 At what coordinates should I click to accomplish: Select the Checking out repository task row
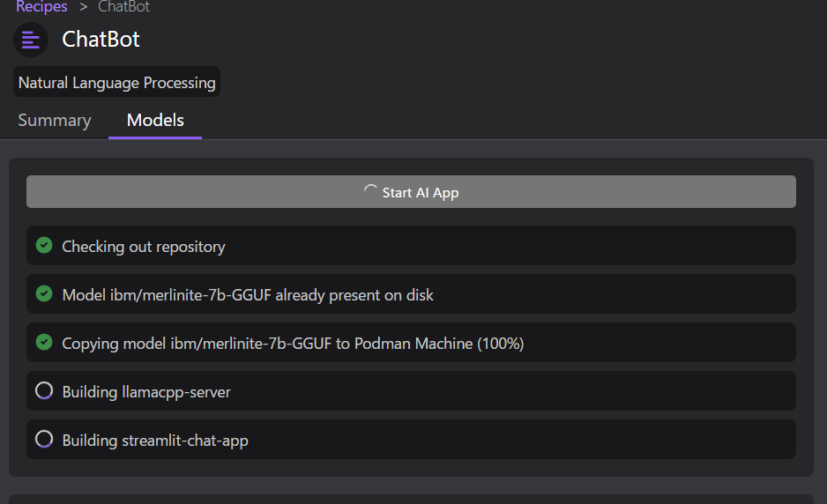411,246
